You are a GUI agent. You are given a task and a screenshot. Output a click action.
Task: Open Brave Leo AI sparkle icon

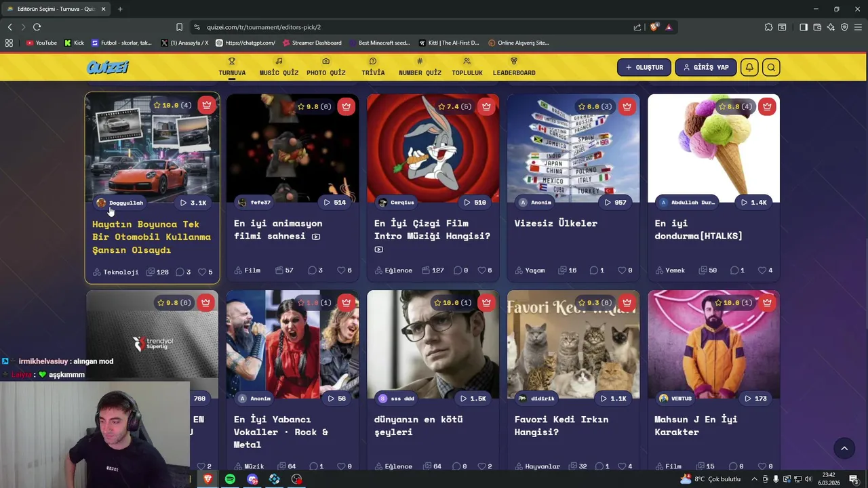831,27
